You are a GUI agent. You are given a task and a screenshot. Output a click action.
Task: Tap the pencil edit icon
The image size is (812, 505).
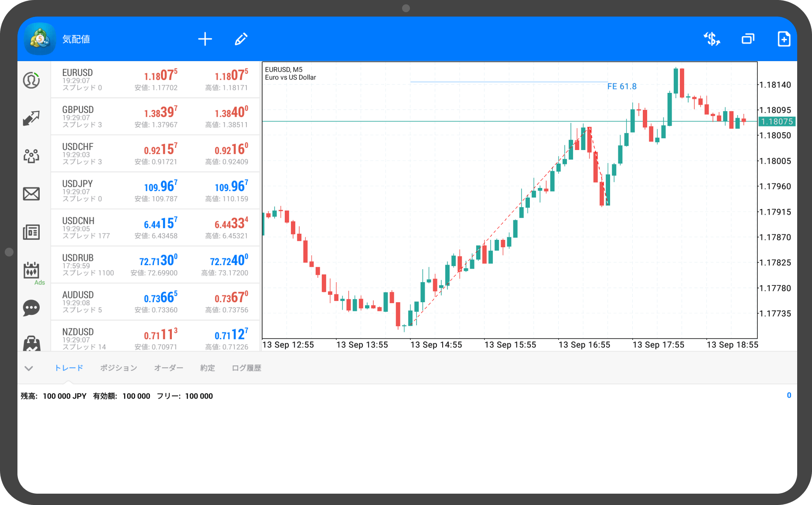tap(241, 39)
